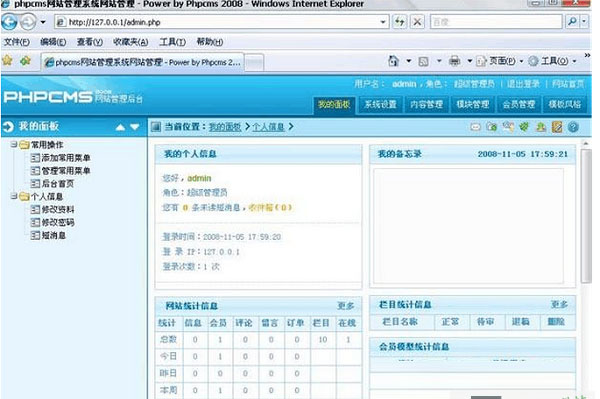Click the Refresh icon beside address bar
Image resolution: width=600 pixels, height=399 pixels.
click(400, 22)
